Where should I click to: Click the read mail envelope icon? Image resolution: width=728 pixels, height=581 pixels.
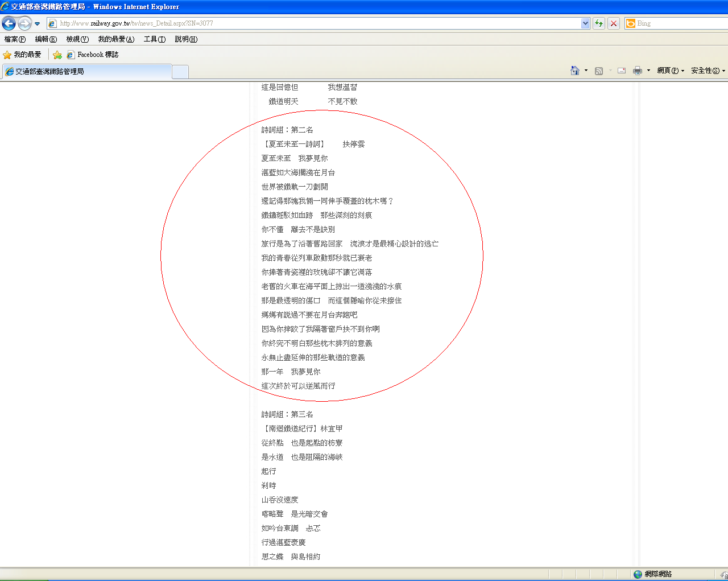(x=622, y=71)
